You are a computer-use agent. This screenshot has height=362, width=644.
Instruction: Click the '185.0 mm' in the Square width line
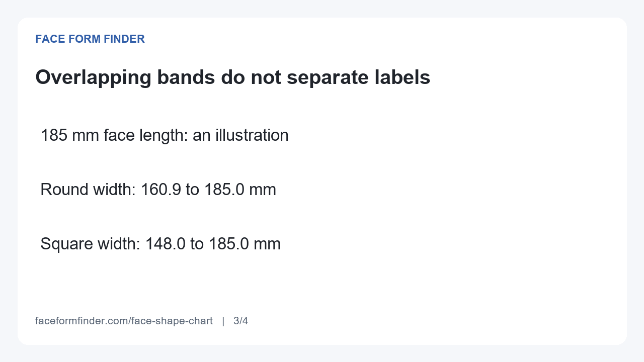pos(245,244)
